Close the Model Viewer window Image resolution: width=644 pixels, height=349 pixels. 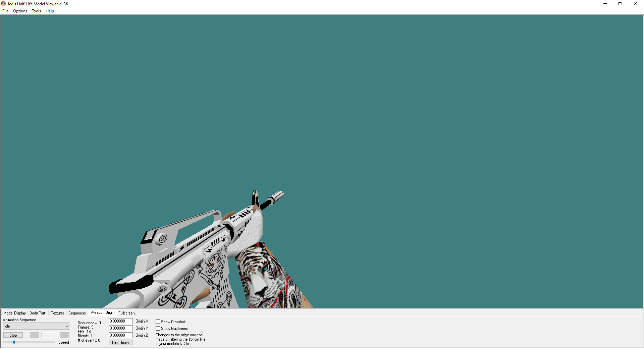click(x=636, y=4)
